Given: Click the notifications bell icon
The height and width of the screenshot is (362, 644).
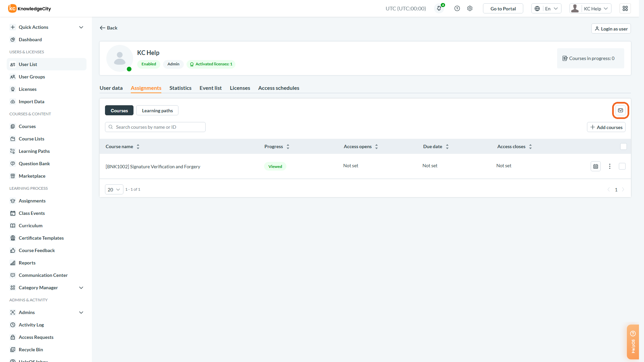Looking at the screenshot, I should (x=439, y=8).
